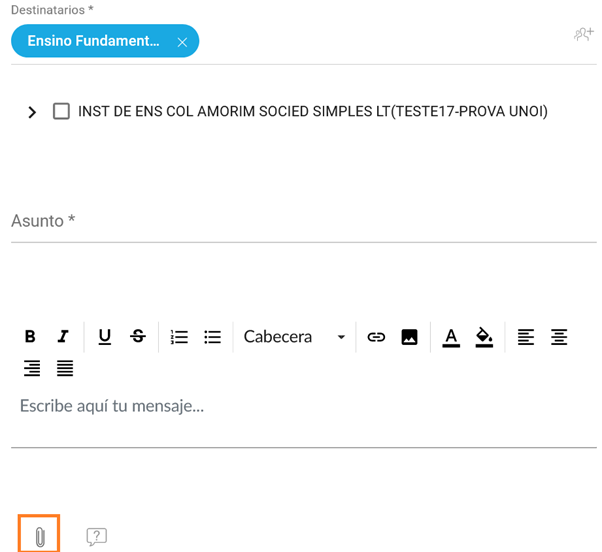Open the help speech bubble icon

click(x=96, y=537)
